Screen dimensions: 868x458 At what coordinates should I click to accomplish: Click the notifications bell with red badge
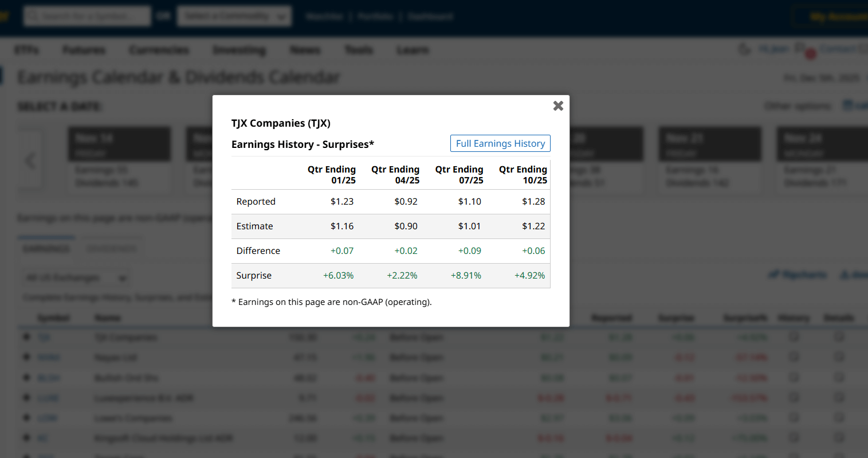click(x=800, y=49)
